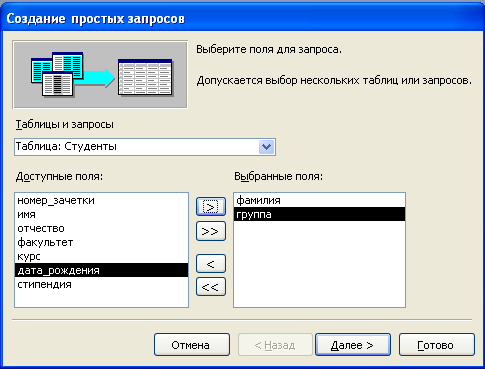Screen dimensions: 485x369
Task: Select имя in available fields
Action: [101, 214]
